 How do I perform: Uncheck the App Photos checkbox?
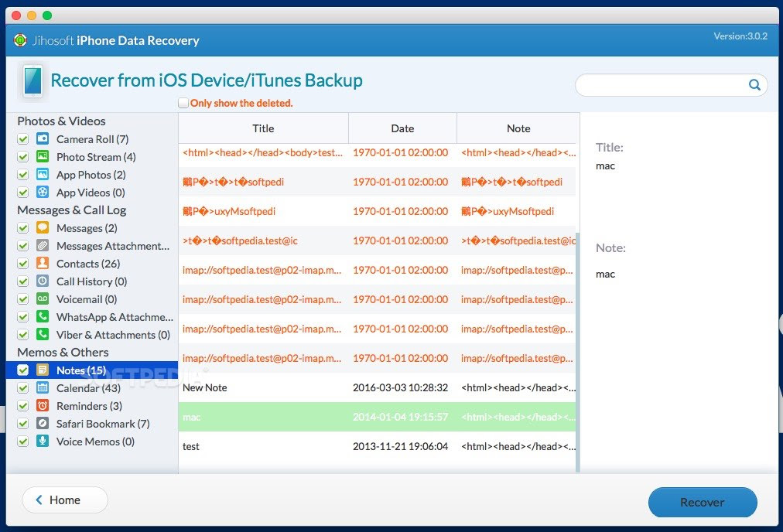23,175
